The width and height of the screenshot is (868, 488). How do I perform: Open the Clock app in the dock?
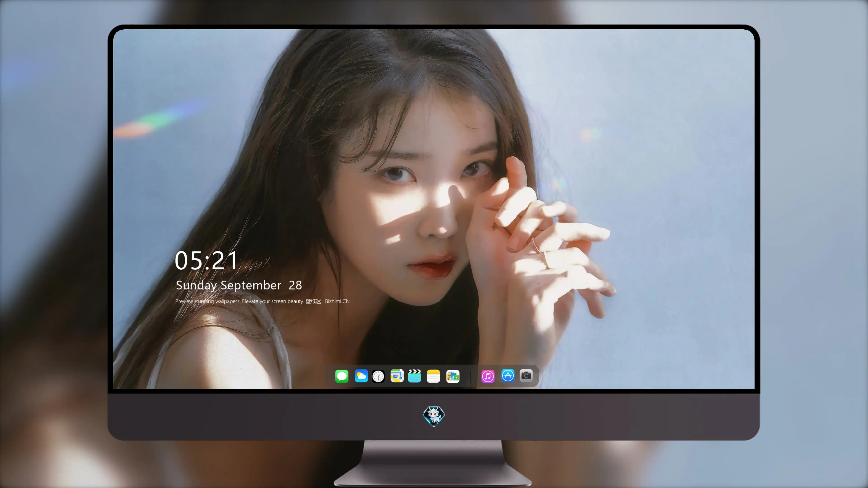coord(378,376)
